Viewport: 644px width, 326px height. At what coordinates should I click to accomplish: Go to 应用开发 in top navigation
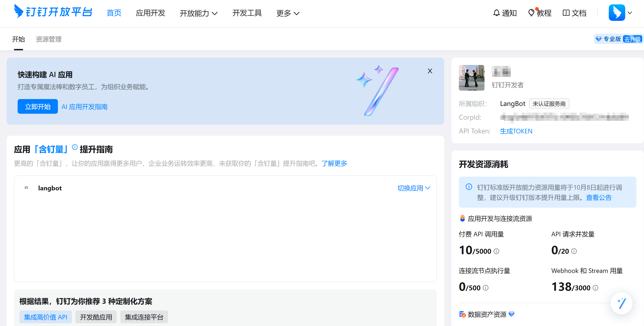[x=150, y=13]
